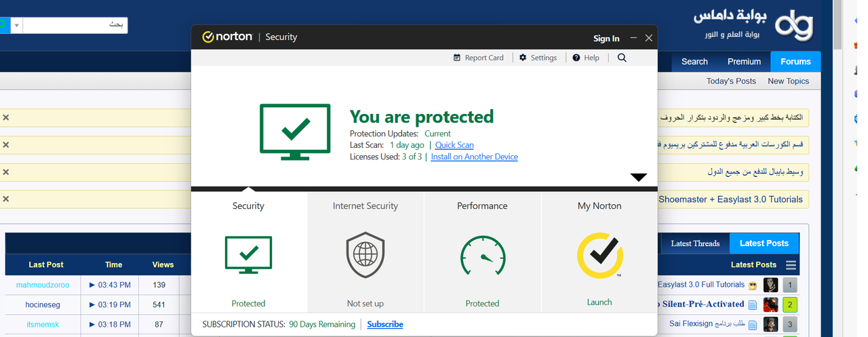Click the document icon in the Sai Flexisign row
The height and width of the screenshot is (337, 868).
pyautogui.click(x=753, y=324)
